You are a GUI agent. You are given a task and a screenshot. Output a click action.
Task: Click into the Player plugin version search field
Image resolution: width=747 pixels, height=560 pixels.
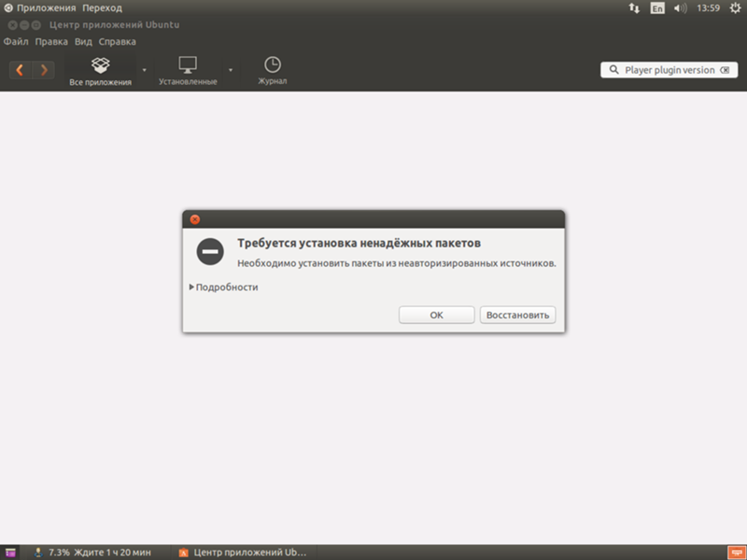coord(669,70)
